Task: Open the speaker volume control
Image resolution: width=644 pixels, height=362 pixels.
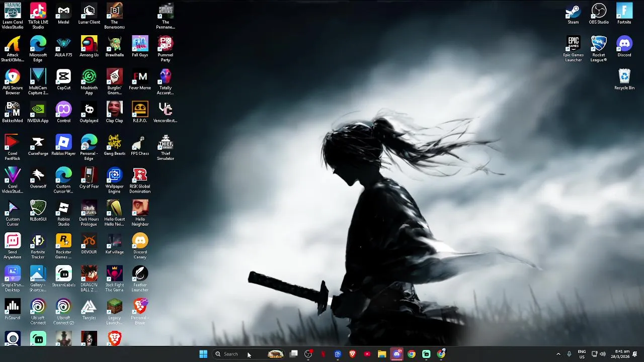Action: 603,354
